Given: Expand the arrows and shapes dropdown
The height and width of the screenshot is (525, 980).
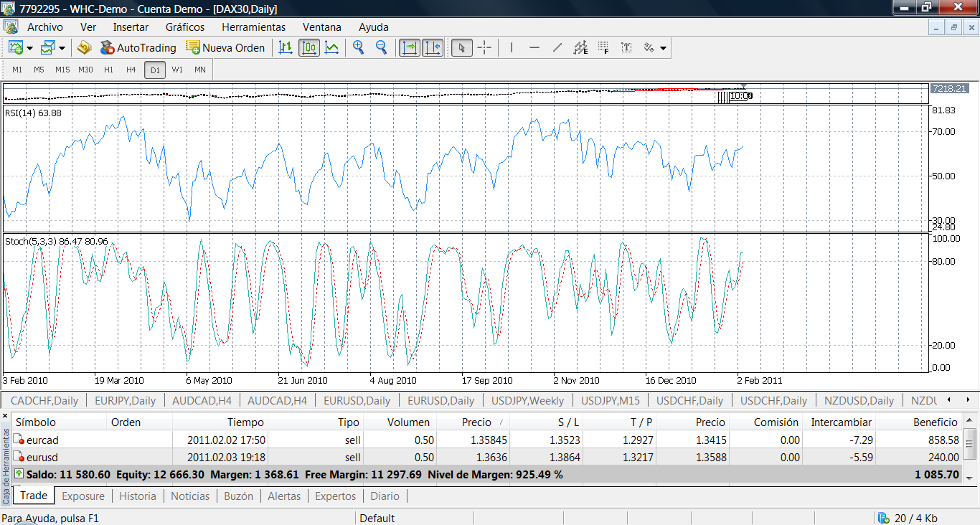Looking at the screenshot, I should pyautogui.click(x=664, y=48).
